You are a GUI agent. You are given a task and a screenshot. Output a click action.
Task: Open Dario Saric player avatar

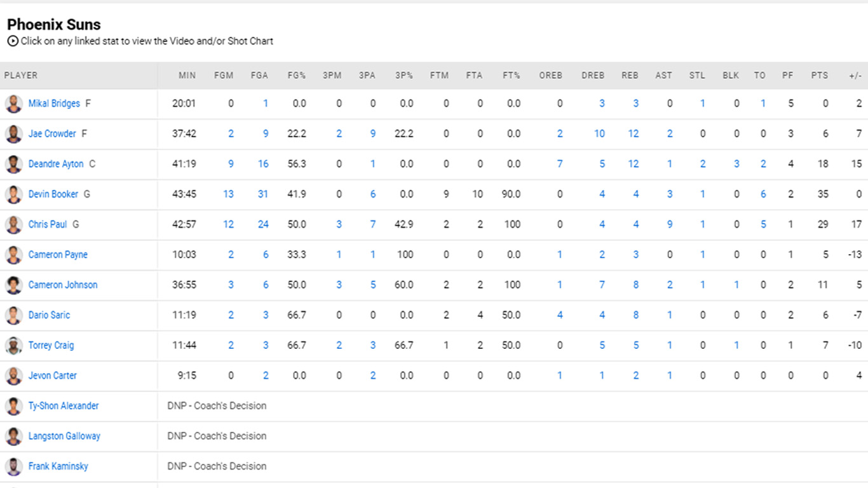click(x=13, y=315)
